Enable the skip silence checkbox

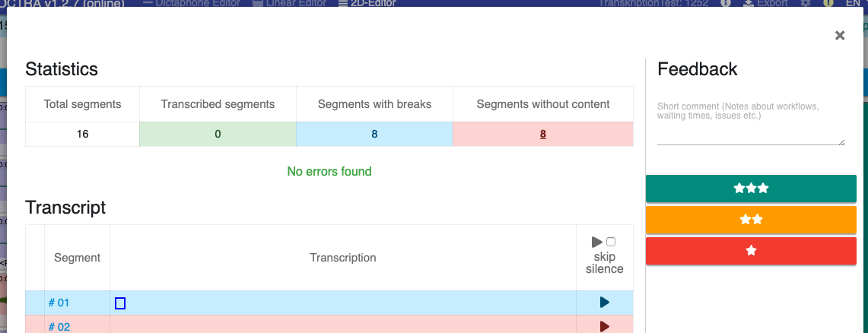(611, 242)
